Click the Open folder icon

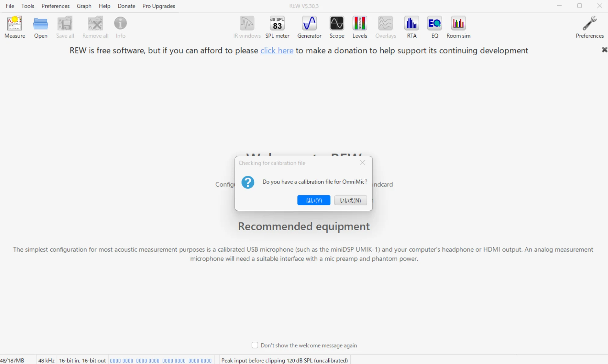pos(40,27)
